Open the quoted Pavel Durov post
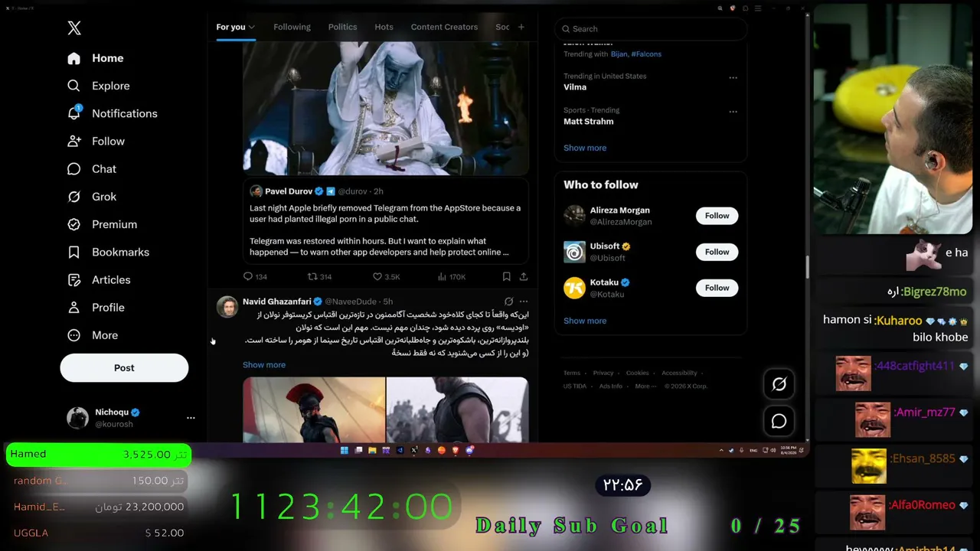Image resolution: width=980 pixels, height=551 pixels. 386,221
